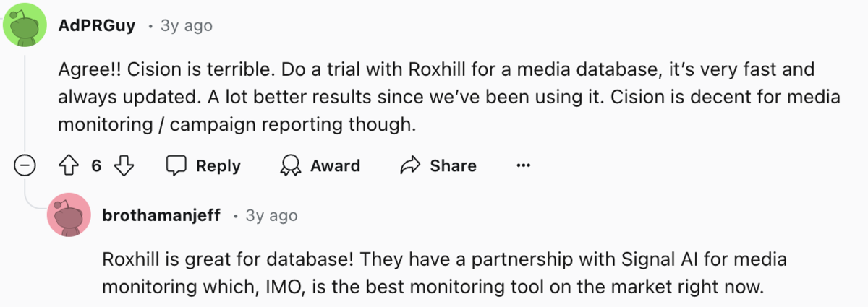The height and width of the screenshot is (307, 868).
Task: Open brothamanjeff's pink avatar
Action: 69,215
